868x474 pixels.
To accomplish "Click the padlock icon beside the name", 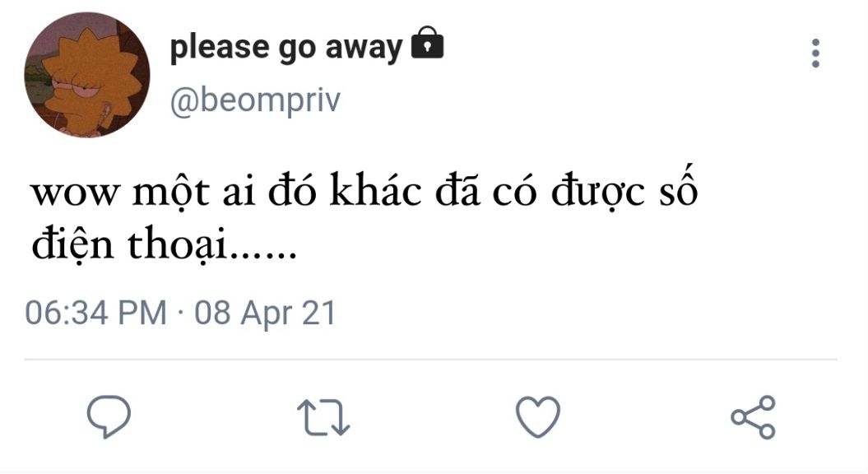I will tap(426, 44).
